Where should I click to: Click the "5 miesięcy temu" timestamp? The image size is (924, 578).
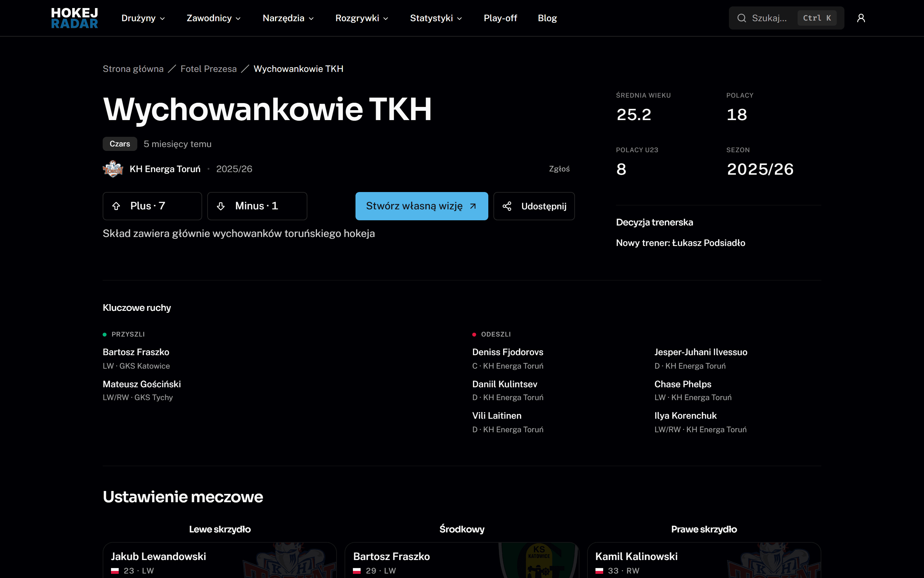[x=177, y=144]
